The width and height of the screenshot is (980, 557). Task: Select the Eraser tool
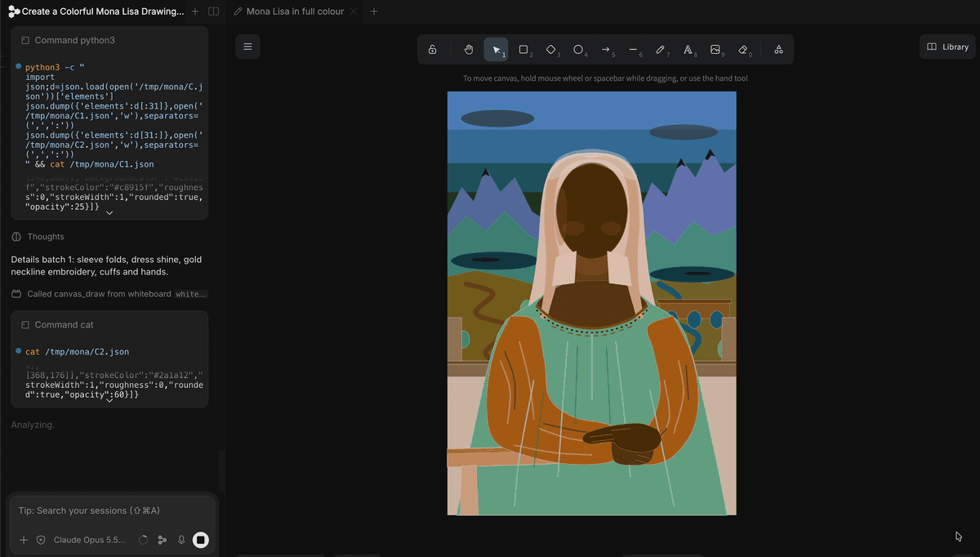[x=743, y=49]
